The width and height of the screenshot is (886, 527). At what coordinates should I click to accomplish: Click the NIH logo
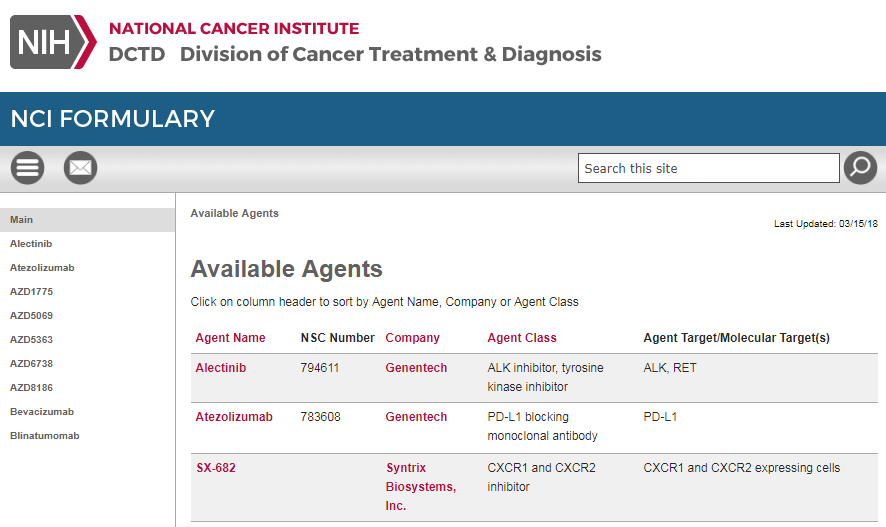point(53,42)
